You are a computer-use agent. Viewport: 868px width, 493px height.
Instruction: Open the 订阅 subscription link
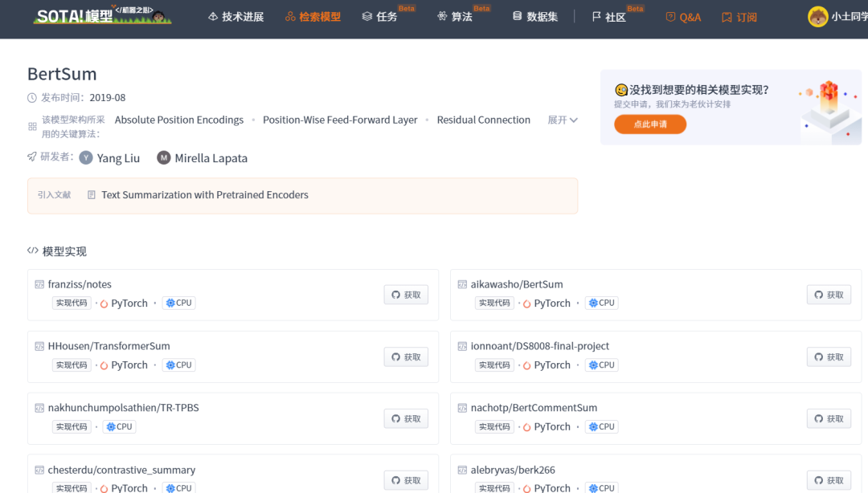(x=739, y=17)
